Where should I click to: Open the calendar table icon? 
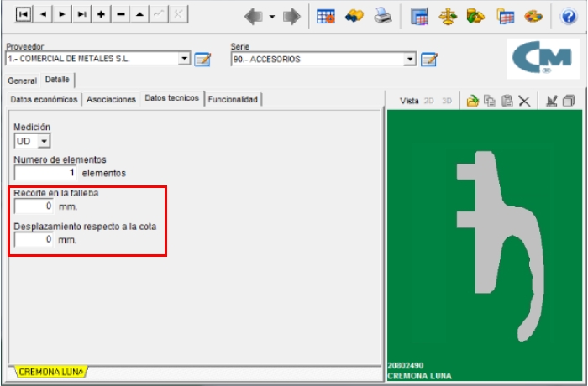click(x=419, y=17)
